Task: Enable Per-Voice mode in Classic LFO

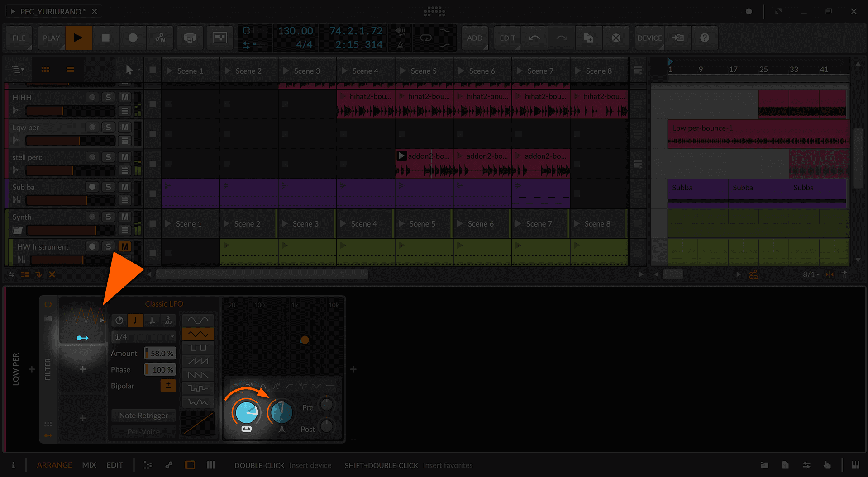Action: click(x=143, y=431)
